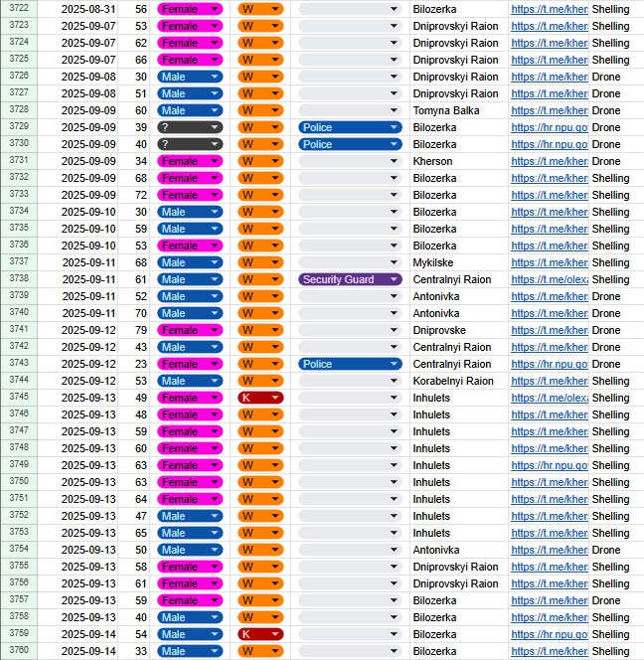
Task: Select the 'Mykilske' location cell
Action: tap(458, 262)
